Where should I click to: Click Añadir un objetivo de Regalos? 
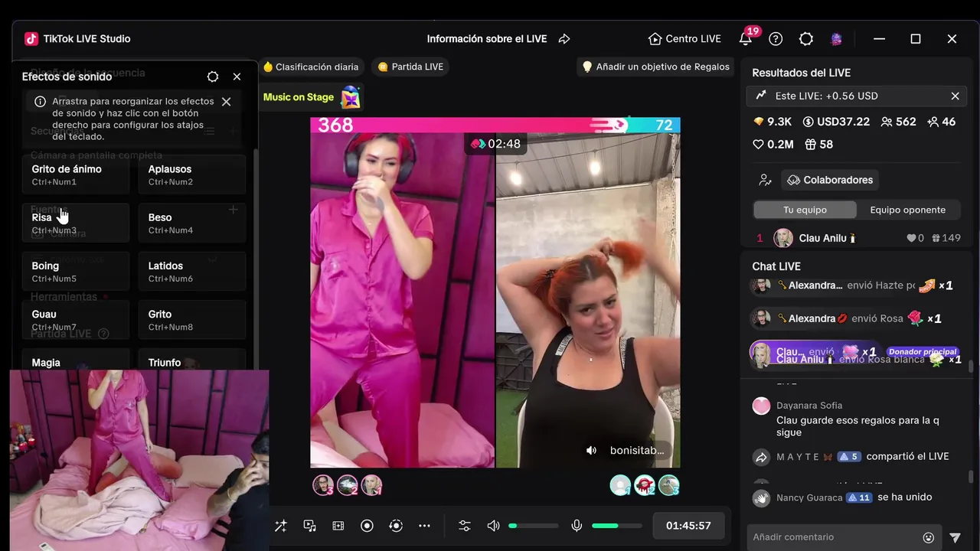(x=656, y=67)
